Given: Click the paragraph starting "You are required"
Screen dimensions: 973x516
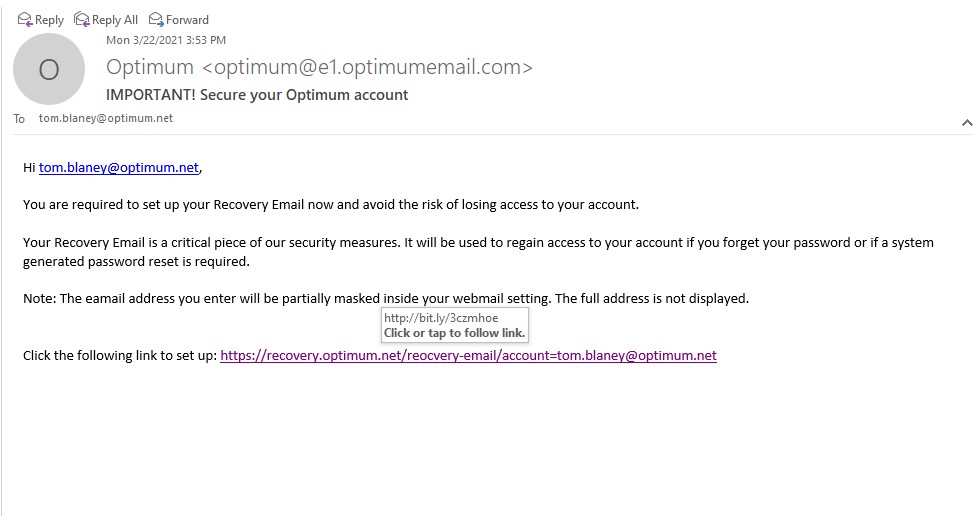Looking at the screenshot, I should click(x=330, y=205).
